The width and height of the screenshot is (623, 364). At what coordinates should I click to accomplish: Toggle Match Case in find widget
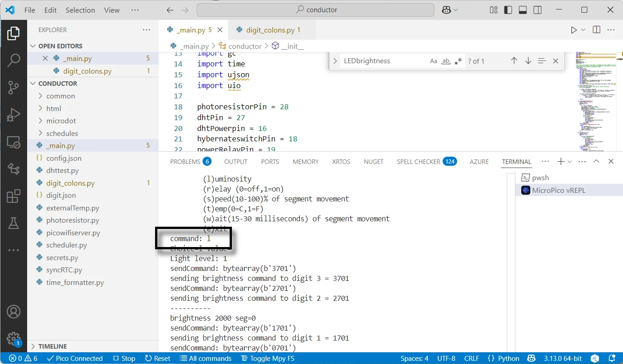point(434,61)
